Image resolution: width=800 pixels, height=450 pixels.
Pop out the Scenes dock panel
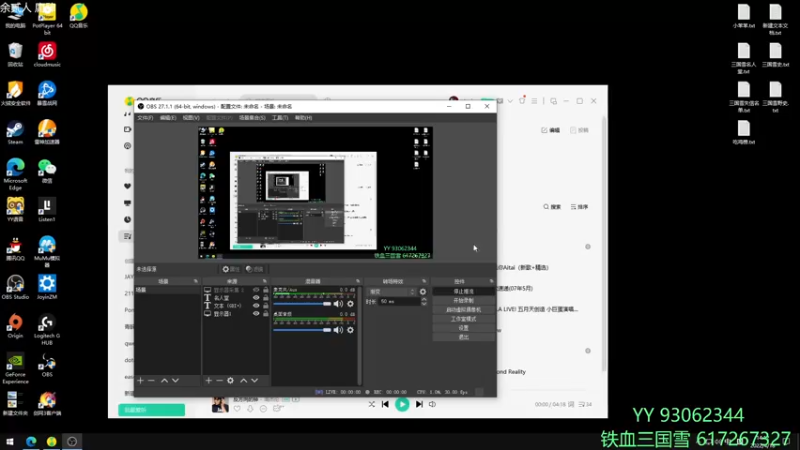[x=195, y=281]
